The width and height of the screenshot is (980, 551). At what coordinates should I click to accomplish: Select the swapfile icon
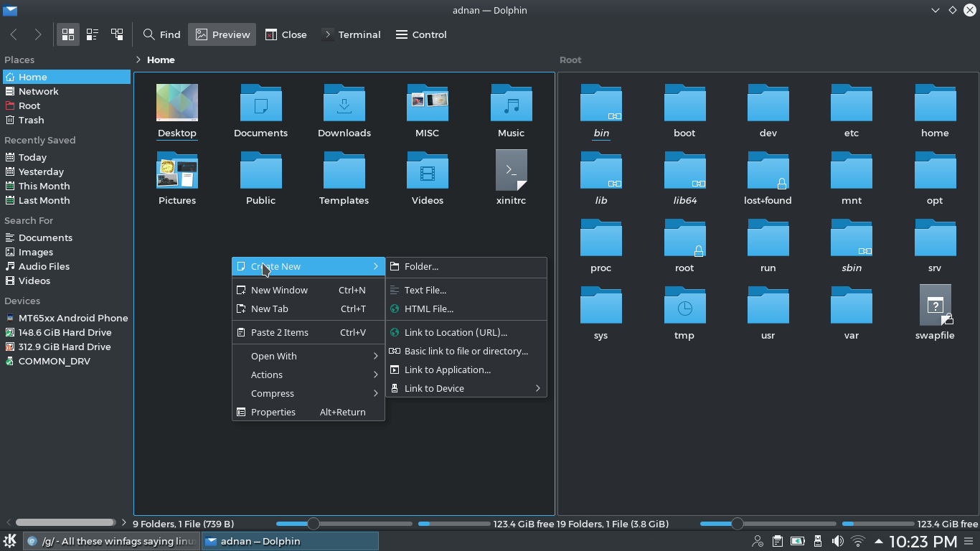pos(935,305)
